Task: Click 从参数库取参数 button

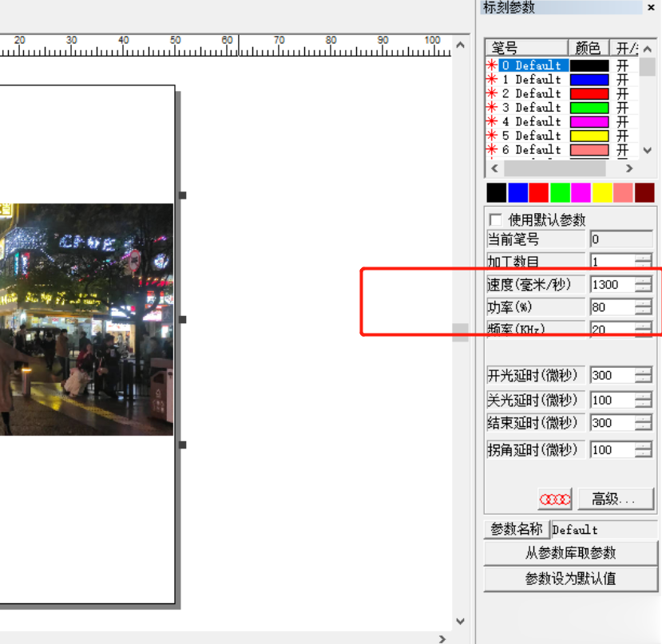Action: click(570, 553)
